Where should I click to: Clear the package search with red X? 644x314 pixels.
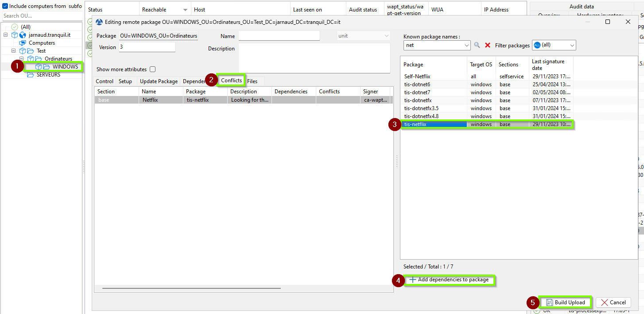pos(488,45)
